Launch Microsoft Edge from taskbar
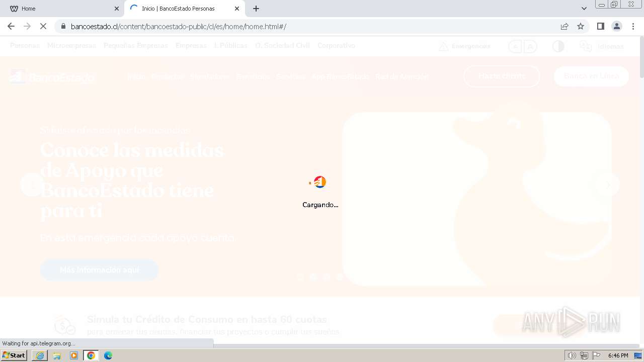This screenshot has height=362, width=644. tap(108, 355)
